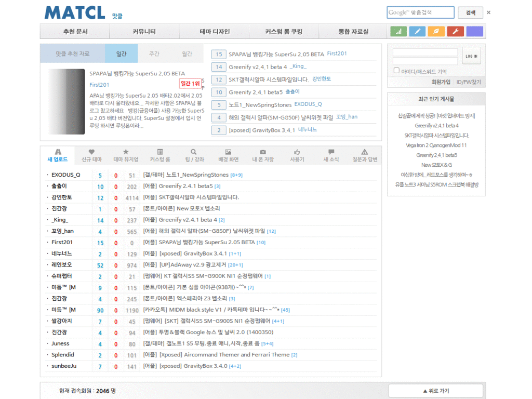Open rank 12 SKT갤럭시알파 시스템파일입니다
The image size is (532, 399).
[x=269, y=79]
